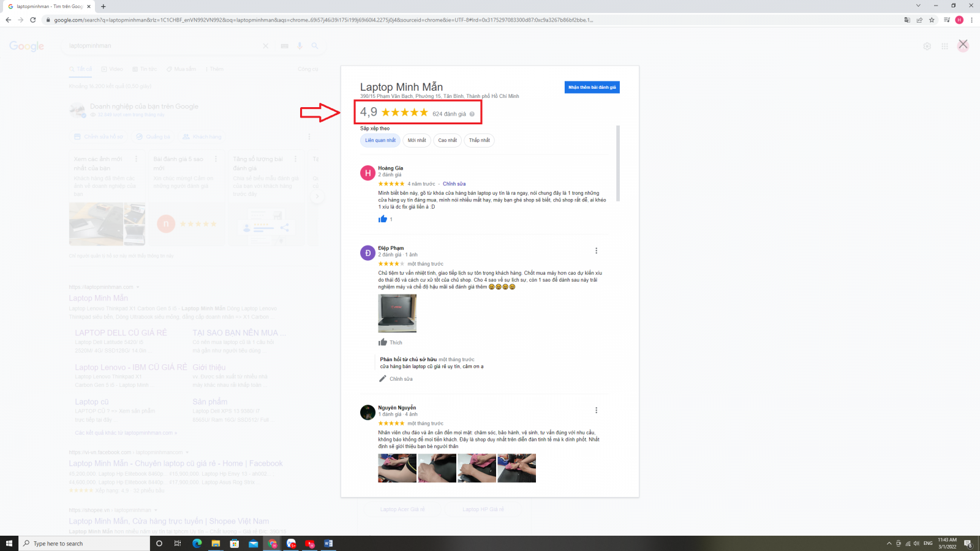Screen dimensions: 980x551
Task: Click the Type here to search taskbar box
Action: pos(85,543)
